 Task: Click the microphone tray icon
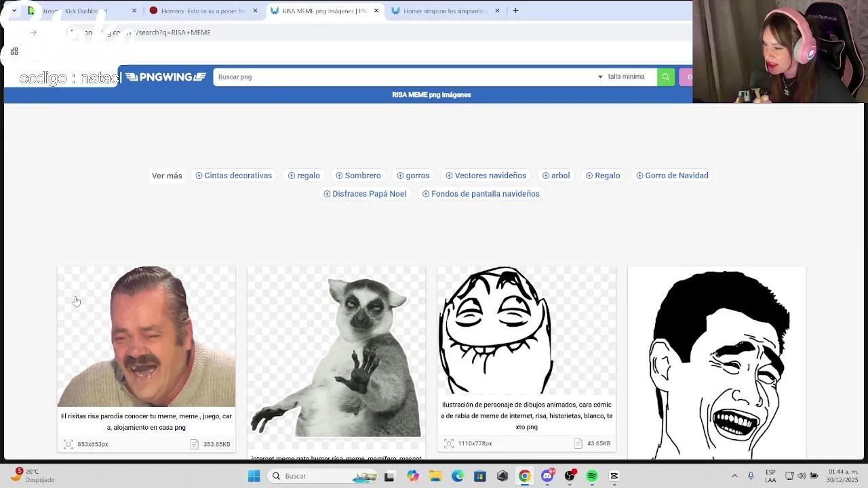click(751, 476)
